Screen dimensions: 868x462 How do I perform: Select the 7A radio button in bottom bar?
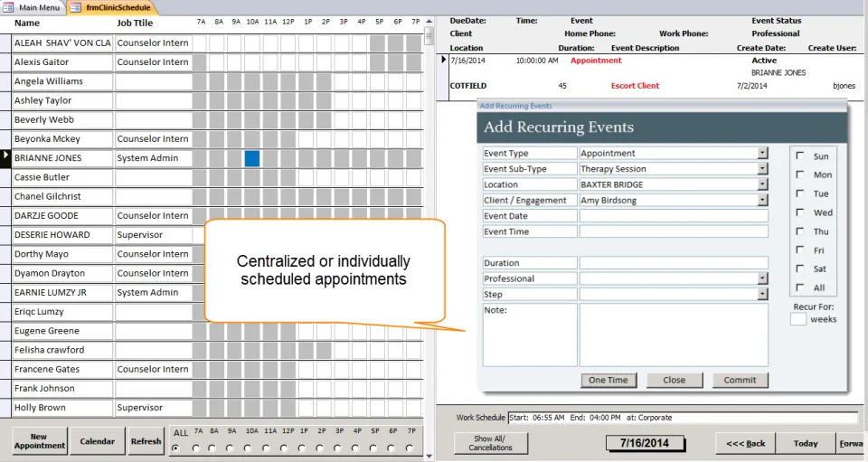195,448
